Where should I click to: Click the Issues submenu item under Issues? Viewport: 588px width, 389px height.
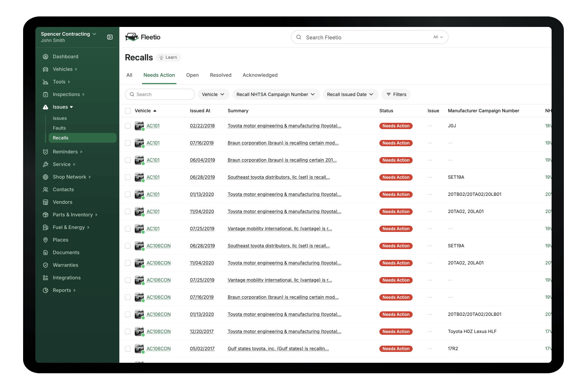point(60,118)
